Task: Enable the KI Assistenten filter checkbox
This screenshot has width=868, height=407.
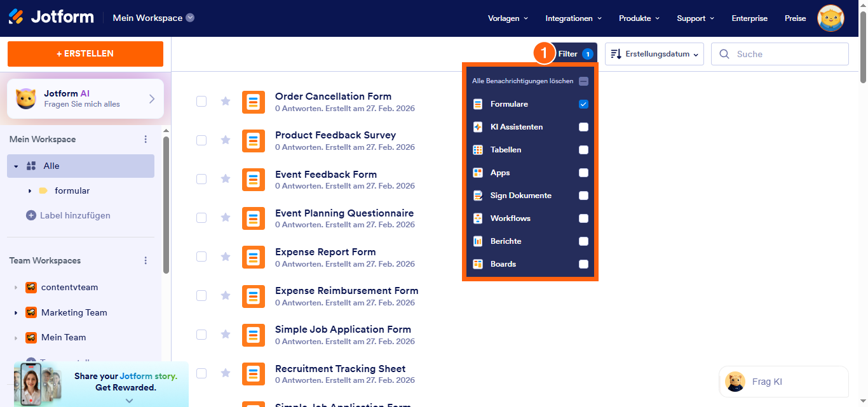Action: (x=583, y=127)
